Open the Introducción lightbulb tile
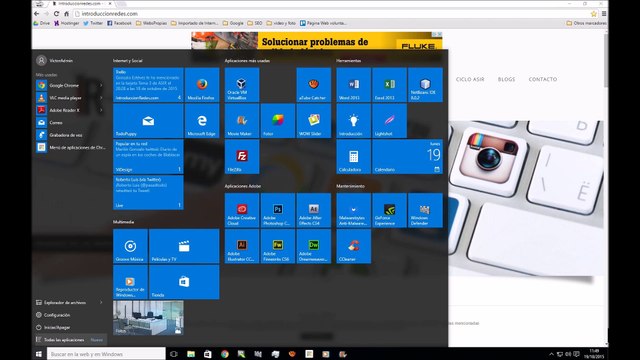Viewport: 640px width, 360px height. 353,121
